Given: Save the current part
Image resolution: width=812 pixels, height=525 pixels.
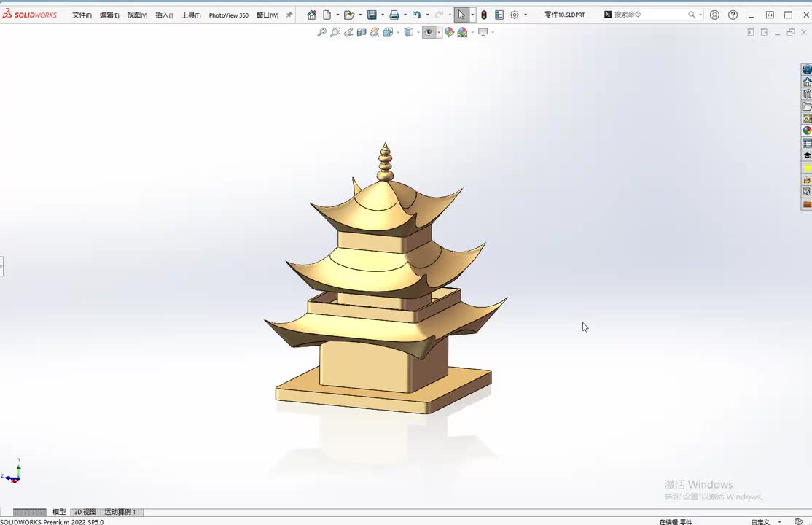Looking at the screenshot, I should pos(372,15).
